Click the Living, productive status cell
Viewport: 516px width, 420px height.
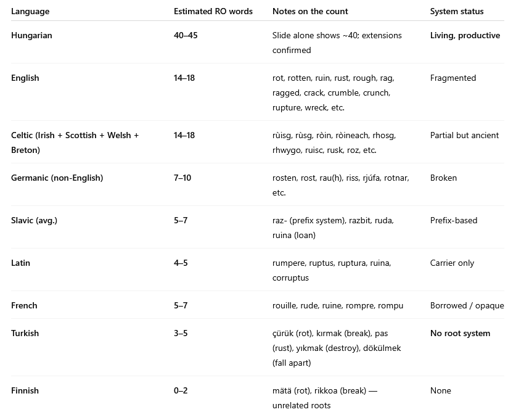465,35
